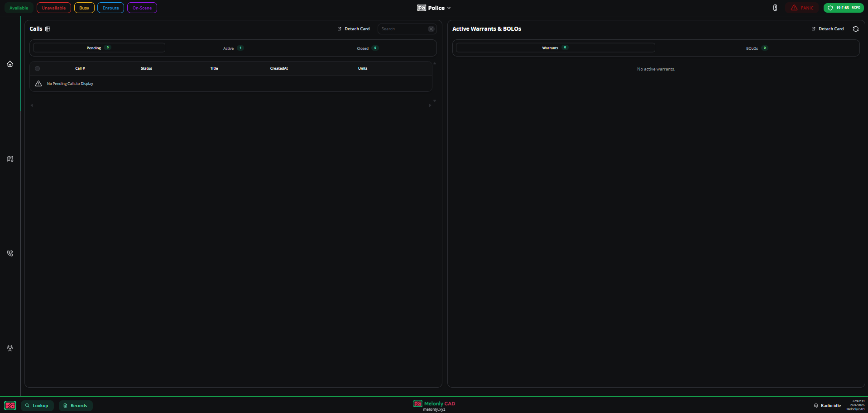868x413 pixels.
Task: Open the Map icon in the sidebar
Action: pyautogui.click(x=10, y=159)
